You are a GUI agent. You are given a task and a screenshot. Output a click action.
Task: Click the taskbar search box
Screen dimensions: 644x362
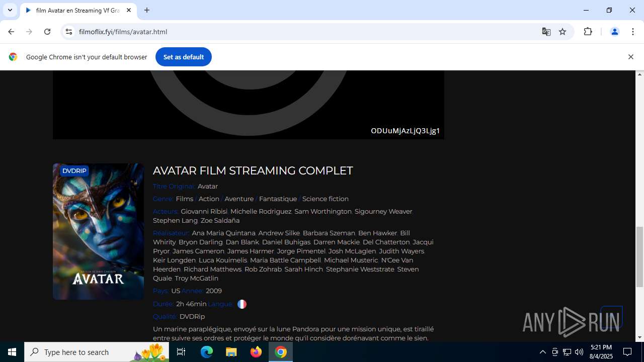click(x=97, y=352)
